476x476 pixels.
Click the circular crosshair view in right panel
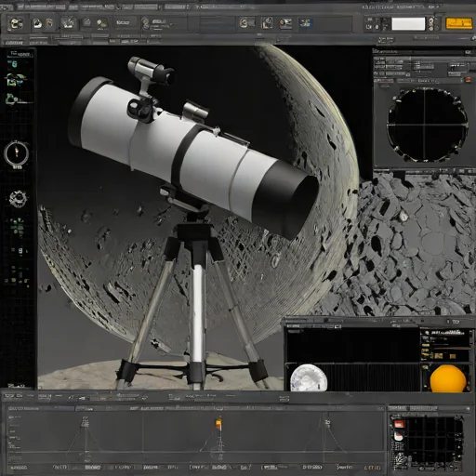click(x=427, y=125)
